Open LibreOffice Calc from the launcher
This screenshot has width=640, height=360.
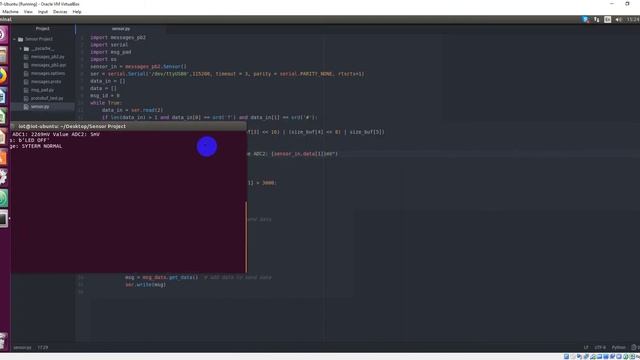2,117
